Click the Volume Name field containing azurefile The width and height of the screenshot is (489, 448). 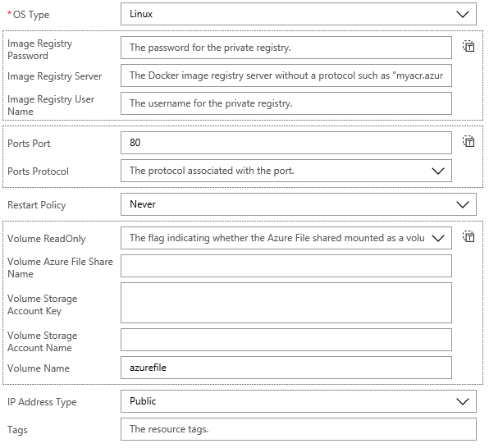pyautogui.click(x=286, y=368)
